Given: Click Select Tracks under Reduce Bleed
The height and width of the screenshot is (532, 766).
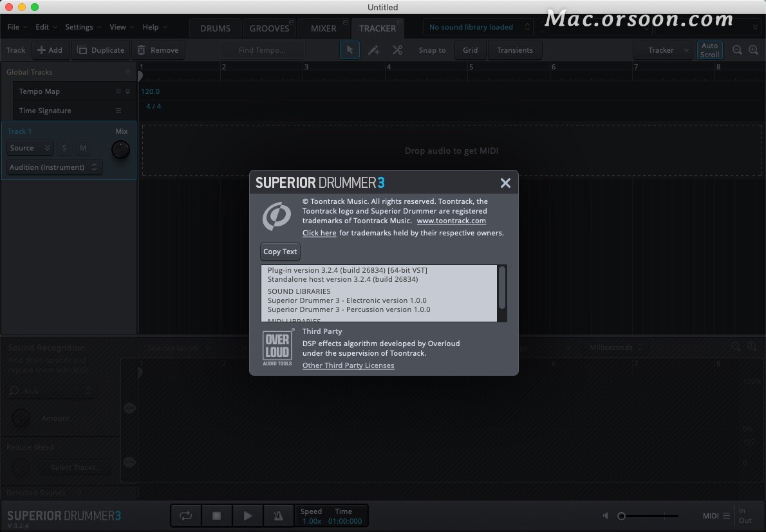Looking at the screenshot, I should [x=75, y=467].
